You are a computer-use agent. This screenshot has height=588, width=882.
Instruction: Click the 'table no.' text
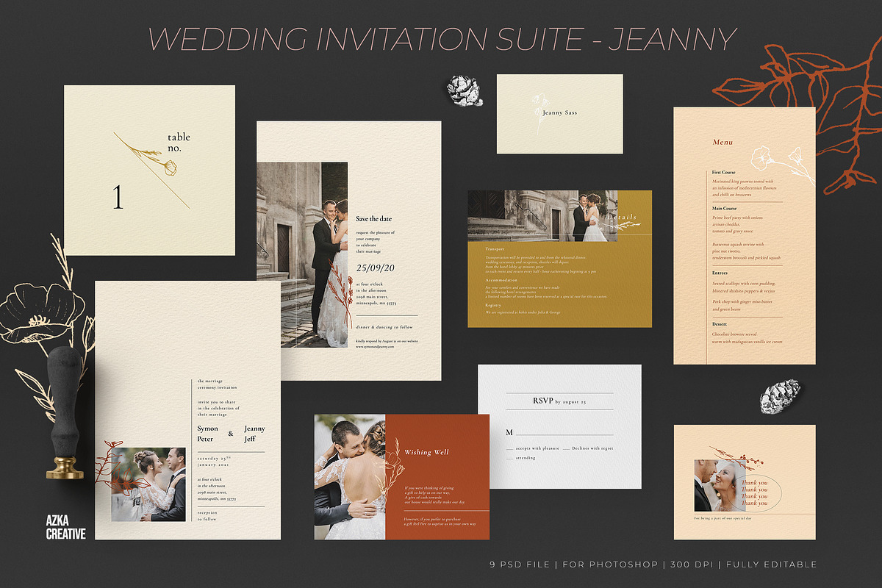179,143
